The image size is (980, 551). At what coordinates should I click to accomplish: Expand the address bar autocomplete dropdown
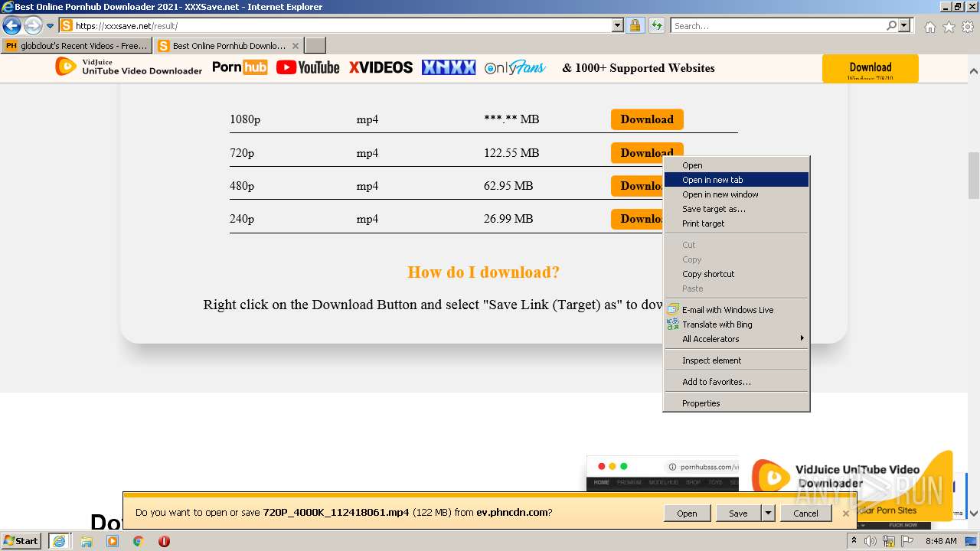pyautogui.click(x=618, y=26)
